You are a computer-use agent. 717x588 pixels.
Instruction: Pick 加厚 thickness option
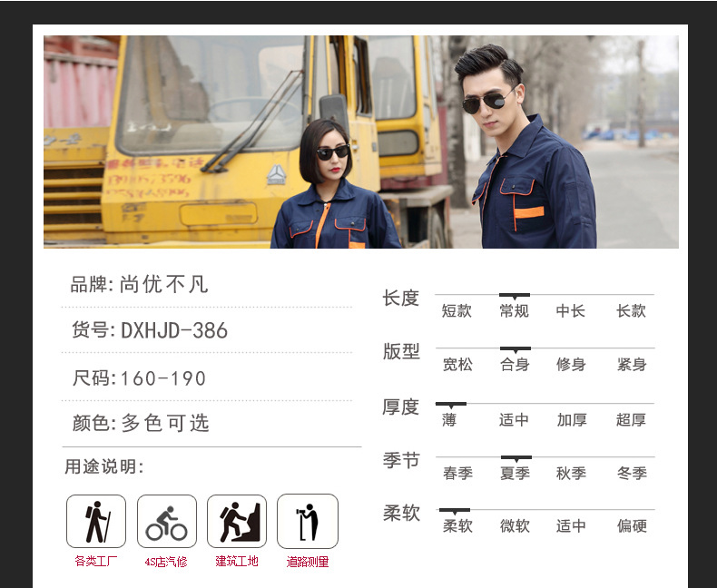572,420
